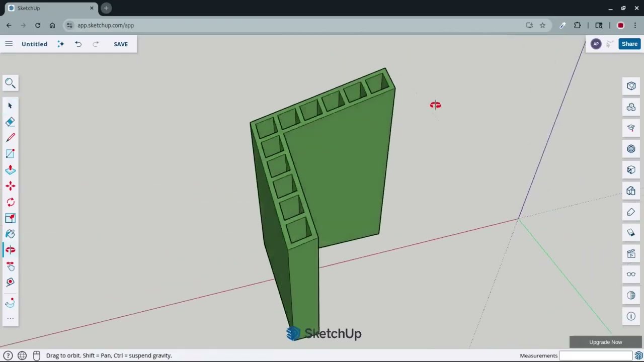Open the Model Info panel
644x362 pixels.
click(x=631, y=316)
